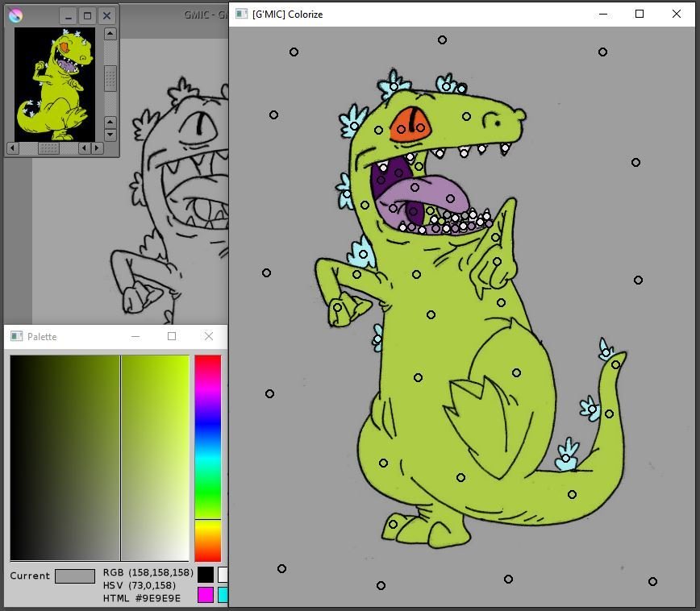
Task: Click the paintbrush app icon in the preview window
Action: point(15,15)
